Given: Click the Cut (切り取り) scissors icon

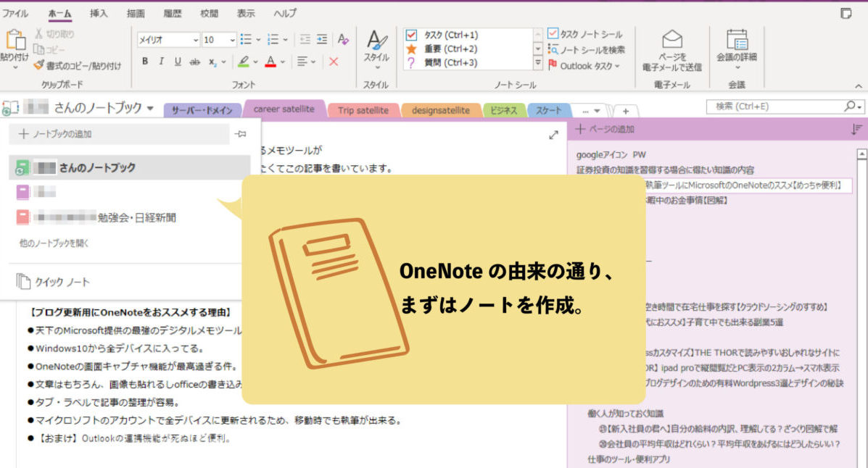Looking at the screenshot, I should click(38, 34).
